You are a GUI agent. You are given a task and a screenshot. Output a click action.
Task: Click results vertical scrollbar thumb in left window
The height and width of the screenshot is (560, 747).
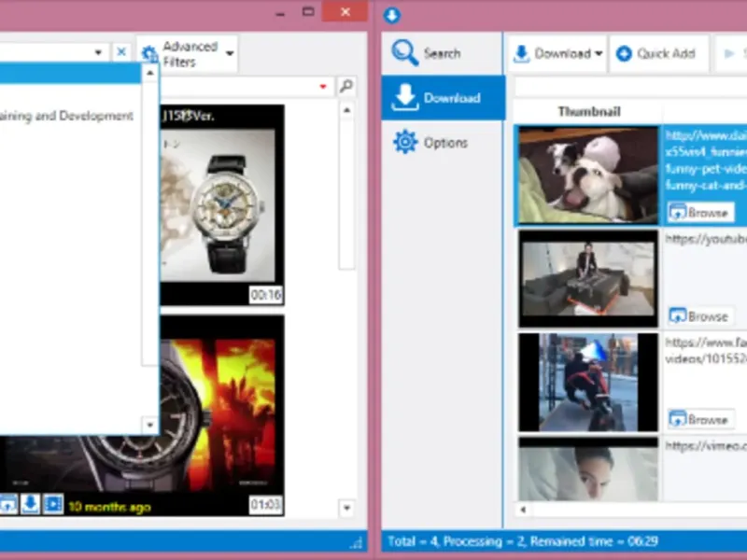pyautogui.click(x=346, y=194)
